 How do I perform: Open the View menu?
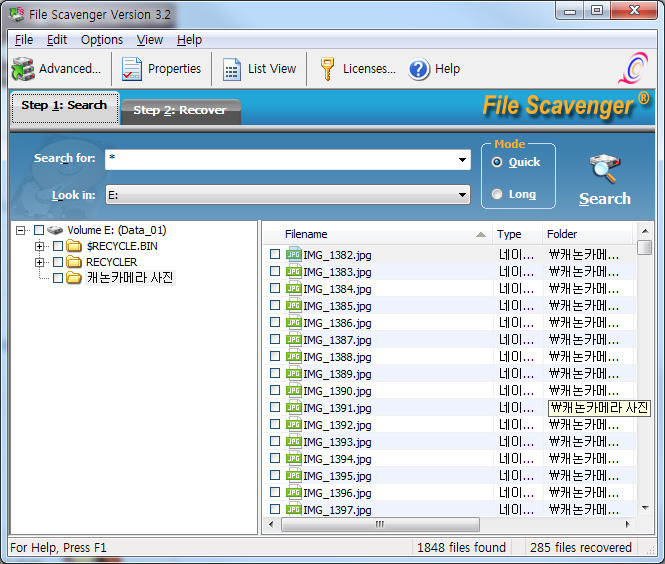150,40
